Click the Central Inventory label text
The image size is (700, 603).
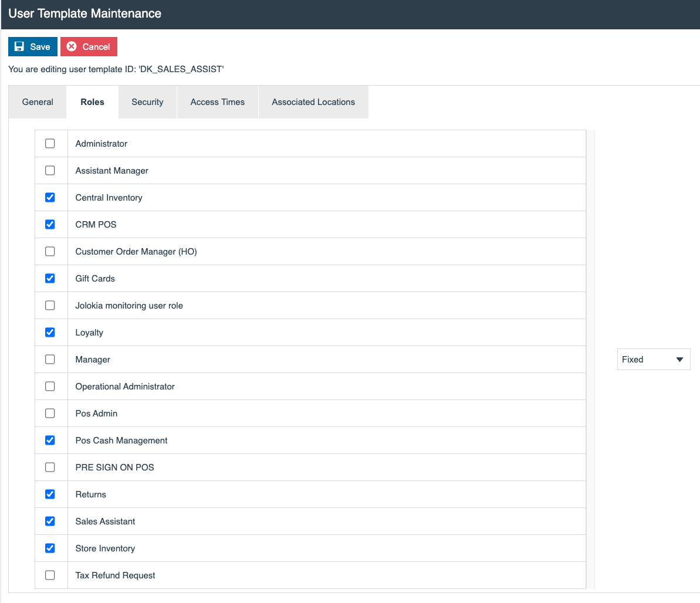tap(109, 198)
